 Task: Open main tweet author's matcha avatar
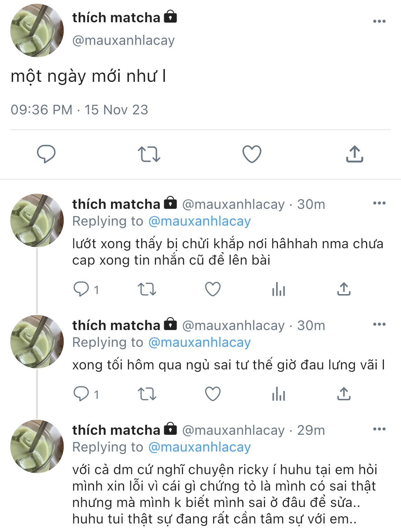pos(37,30)
